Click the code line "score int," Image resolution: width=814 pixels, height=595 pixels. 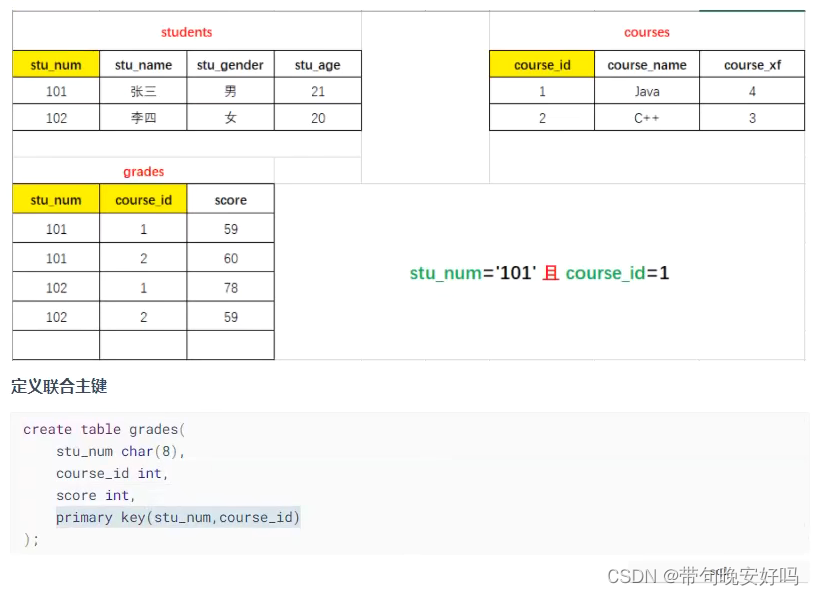pos(96,495)
